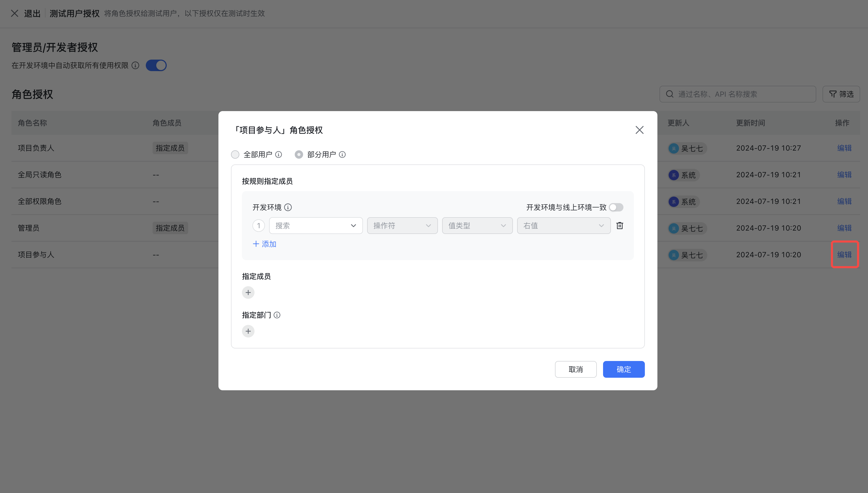
Task: Click 项目负责人 role name
Action: tap(36, 148)
